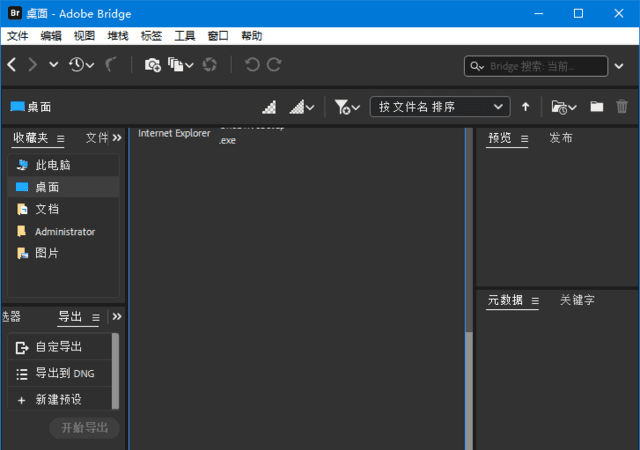
Task: Open the 编辑 menu
Action: [51, 36]
